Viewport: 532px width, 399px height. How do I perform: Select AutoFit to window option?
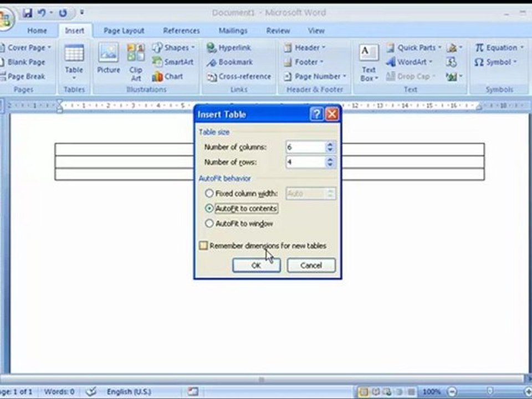point(239,223)
